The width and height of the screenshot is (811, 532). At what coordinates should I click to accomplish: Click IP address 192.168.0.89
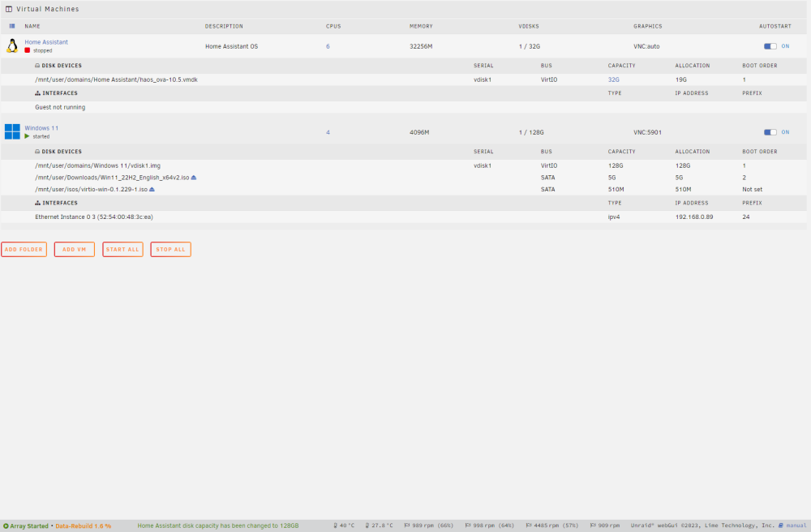pyautogui.click(x=694, y=217)
